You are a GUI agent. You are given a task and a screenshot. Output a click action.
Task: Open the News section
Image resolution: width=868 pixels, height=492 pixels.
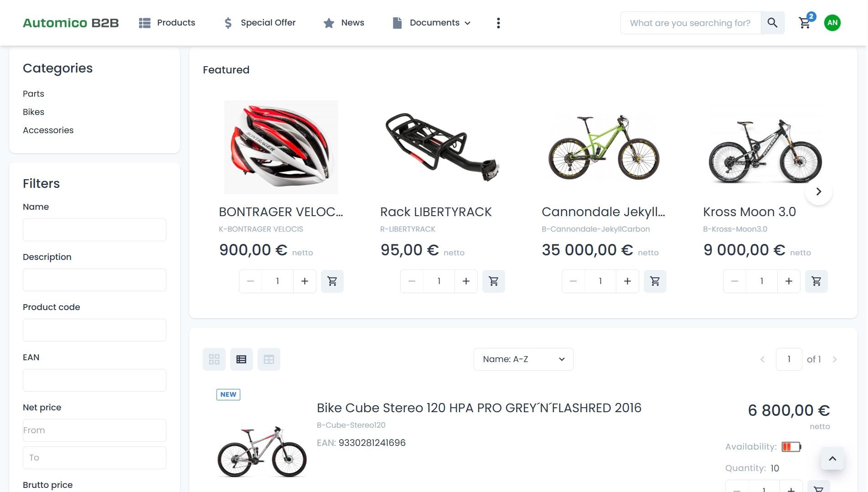[344, 23]
